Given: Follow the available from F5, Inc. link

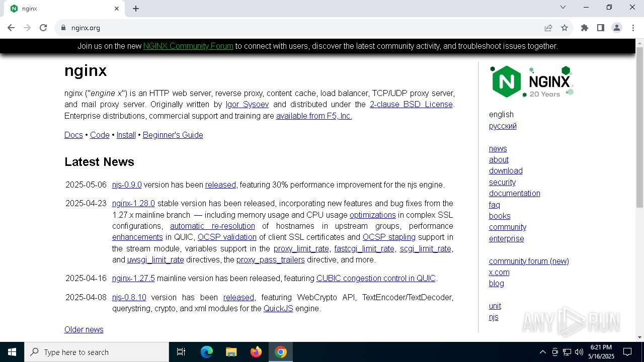Looking at the screenshot, I should click(x=314, y=116).
